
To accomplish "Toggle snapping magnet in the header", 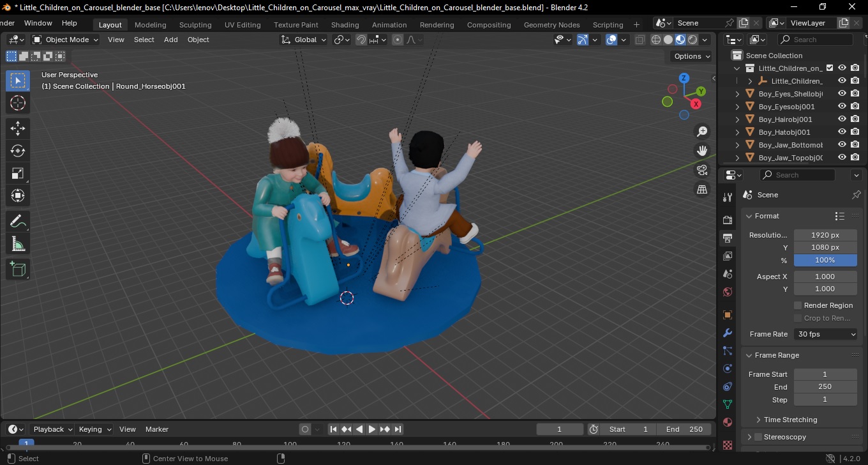I will coord(361,40).
